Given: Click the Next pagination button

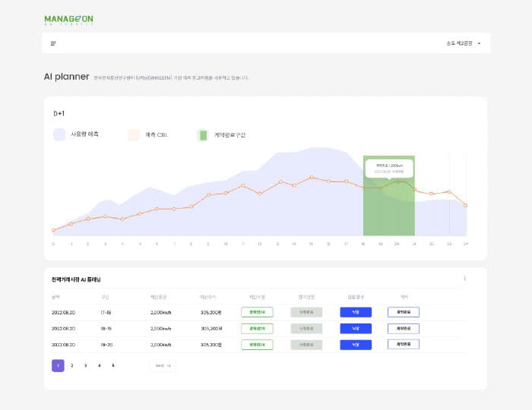Looking at the screenshot, I should click(163, 365).
